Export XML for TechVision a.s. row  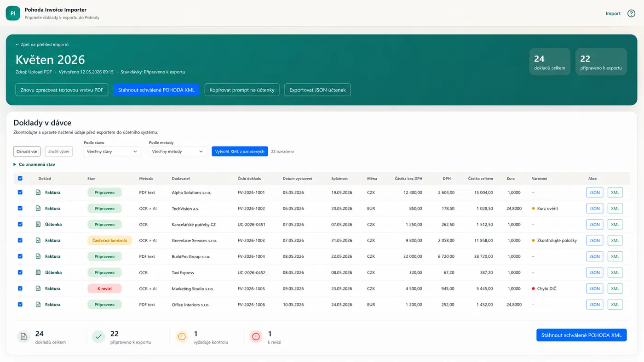615,209
